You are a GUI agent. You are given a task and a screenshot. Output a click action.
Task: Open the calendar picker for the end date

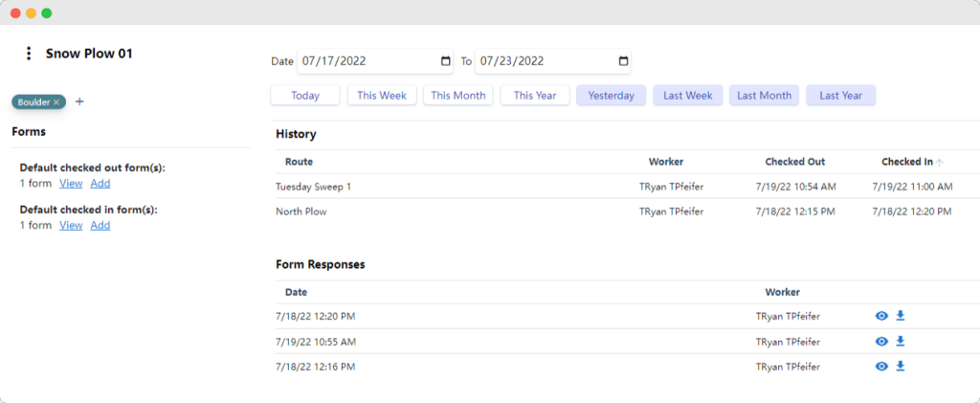(x=623, y=61)
